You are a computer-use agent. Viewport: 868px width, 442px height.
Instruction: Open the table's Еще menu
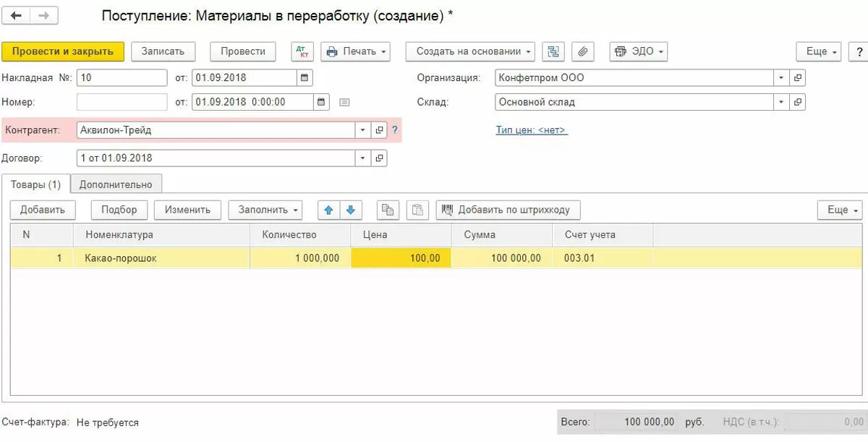[x=840, y=210]
